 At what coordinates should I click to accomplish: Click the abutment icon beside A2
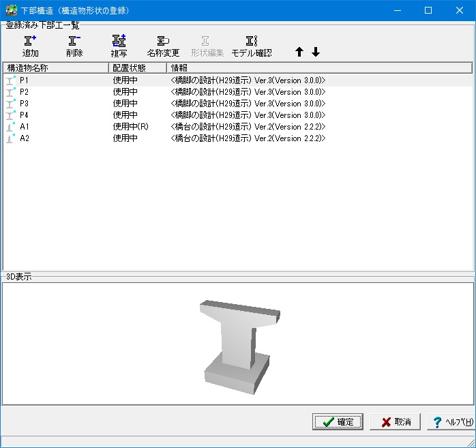click(x=11, y=138)
